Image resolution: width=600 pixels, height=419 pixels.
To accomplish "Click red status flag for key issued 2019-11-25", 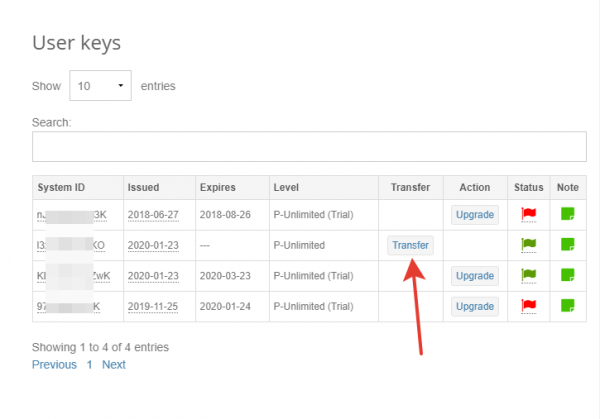I will point(529,305).
